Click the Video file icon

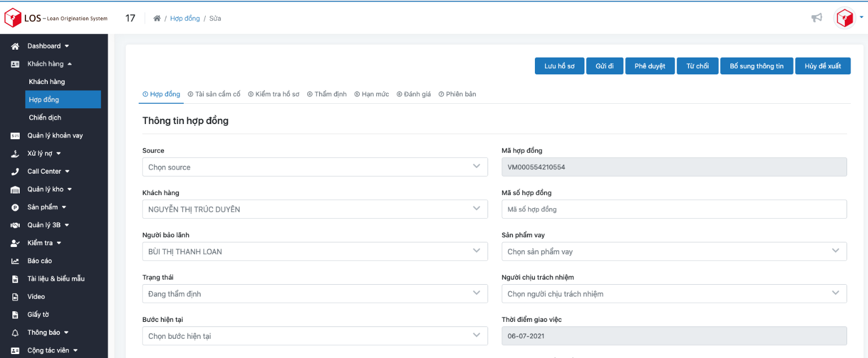pos(15,297)
